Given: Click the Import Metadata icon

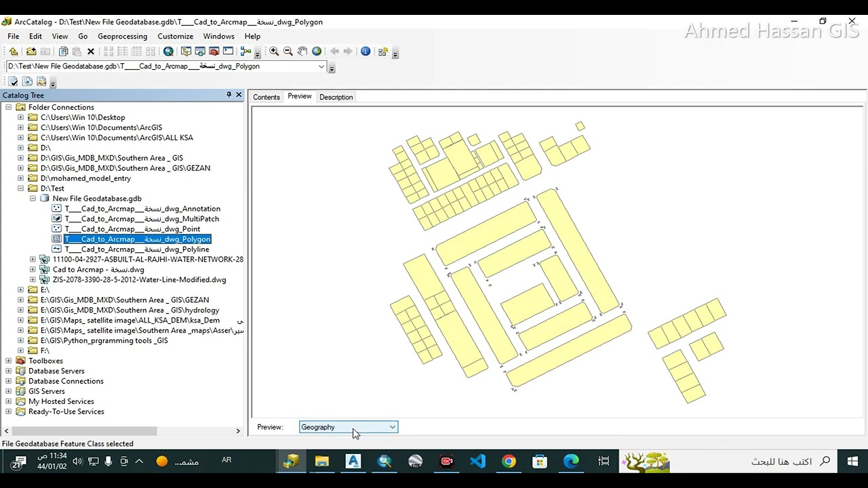Looking at the screenshot, I should click(x=41, y=81).
